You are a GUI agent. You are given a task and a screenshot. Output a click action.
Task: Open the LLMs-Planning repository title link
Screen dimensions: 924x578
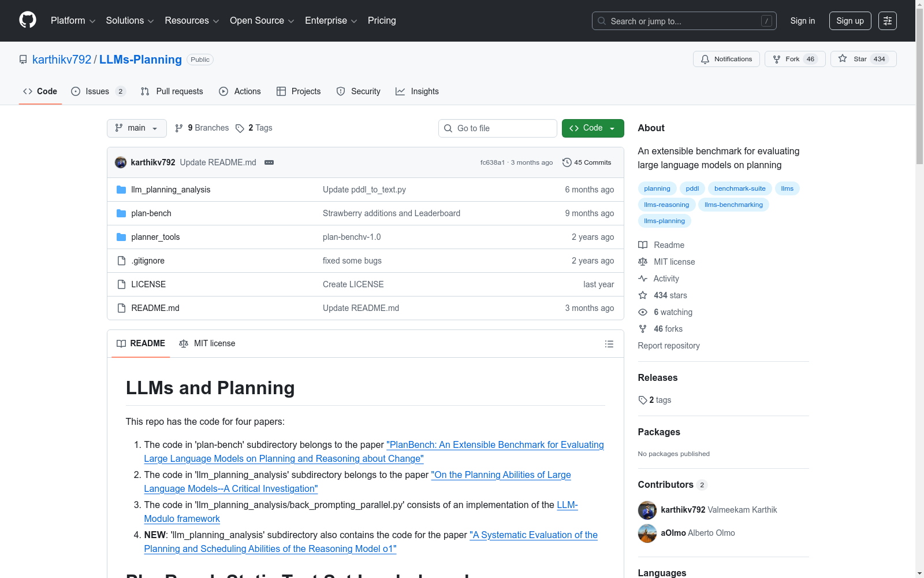pos(140,60)
